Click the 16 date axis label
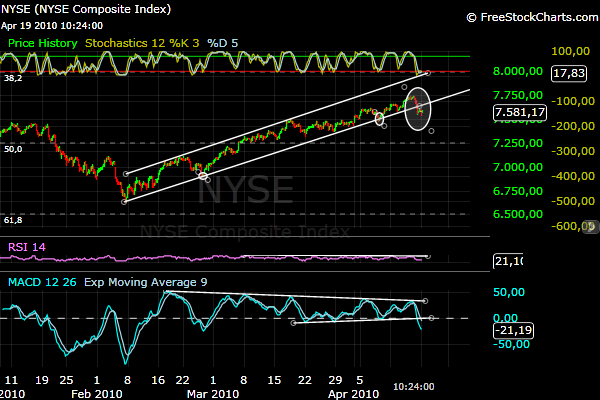 pyautogui.click(x=158, y=380)
